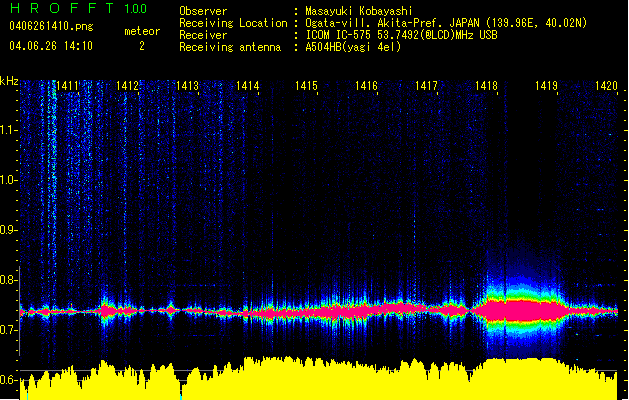Click time marker 1414
This screenshot has height=400, width=629.
point(247,86)
